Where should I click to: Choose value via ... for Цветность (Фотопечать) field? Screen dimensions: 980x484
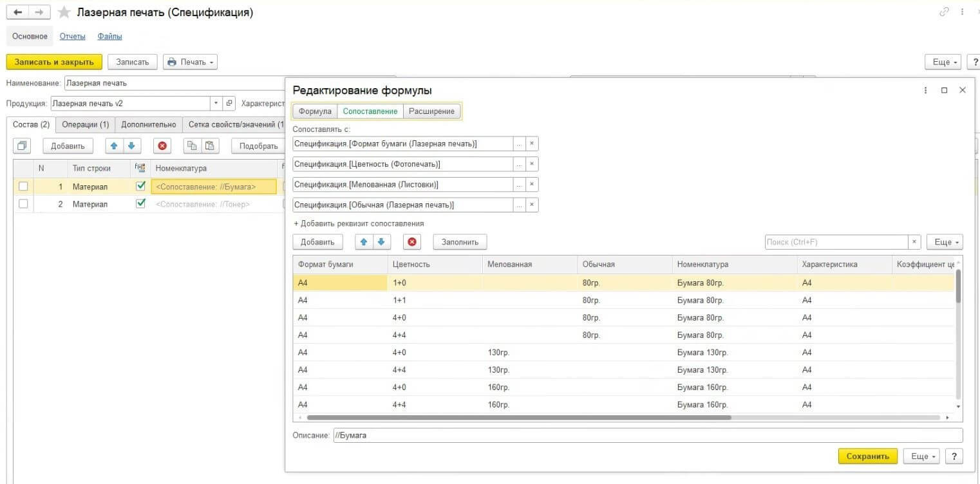[519, 164]
